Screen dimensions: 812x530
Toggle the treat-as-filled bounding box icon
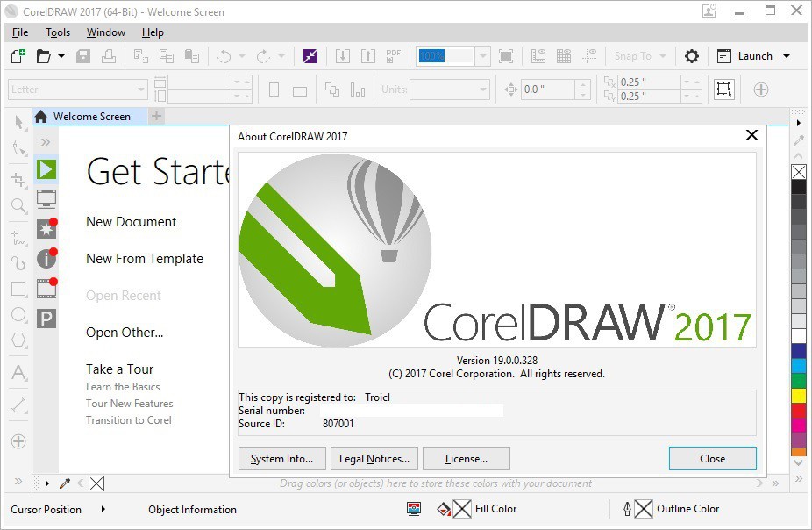723,90
